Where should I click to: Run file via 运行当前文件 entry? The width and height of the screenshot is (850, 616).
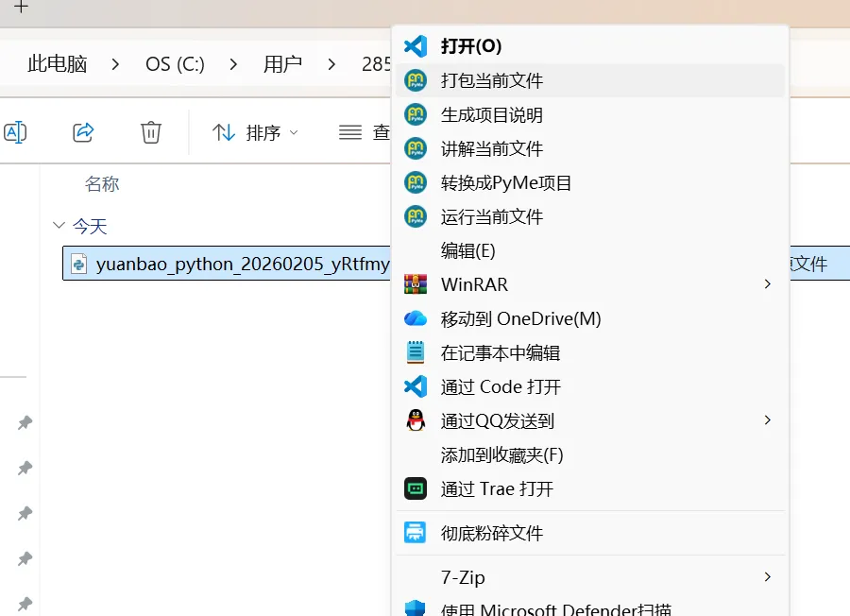click(591, 217)
